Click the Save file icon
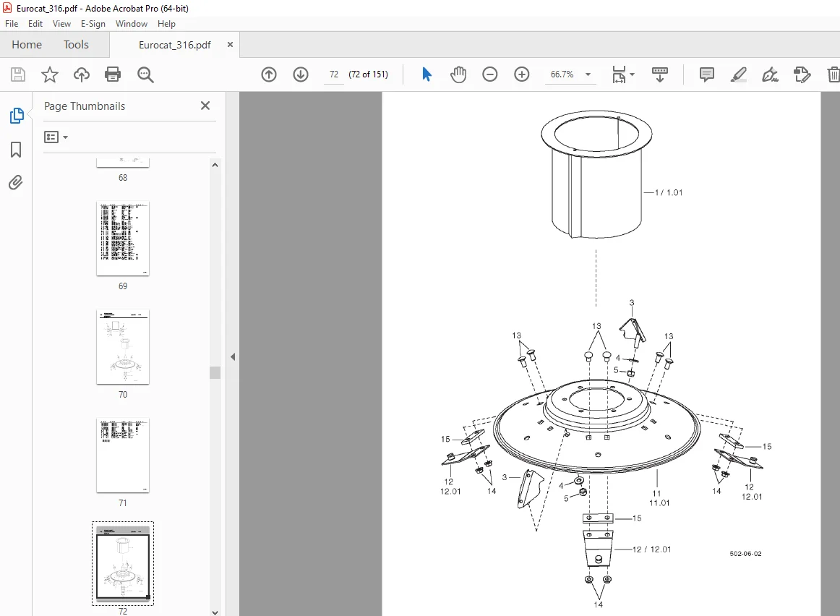Viewport: 840px width, 616px height. click(x=17, y=74)
